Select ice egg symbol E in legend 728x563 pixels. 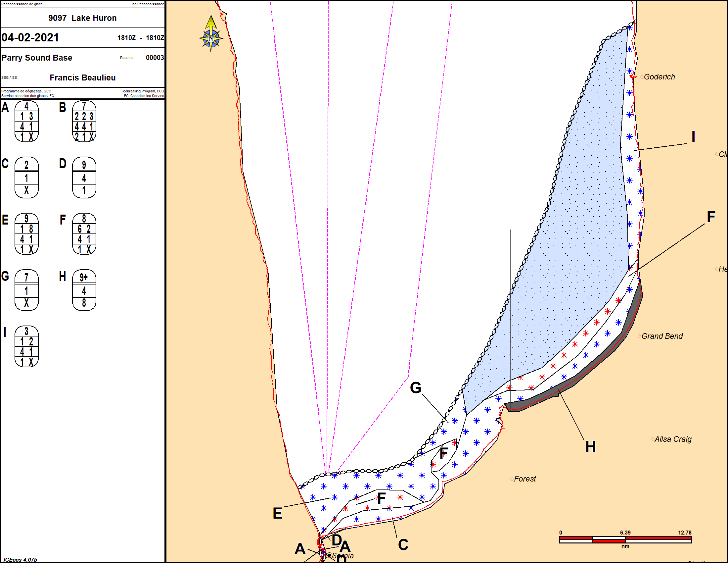[26, 234]
